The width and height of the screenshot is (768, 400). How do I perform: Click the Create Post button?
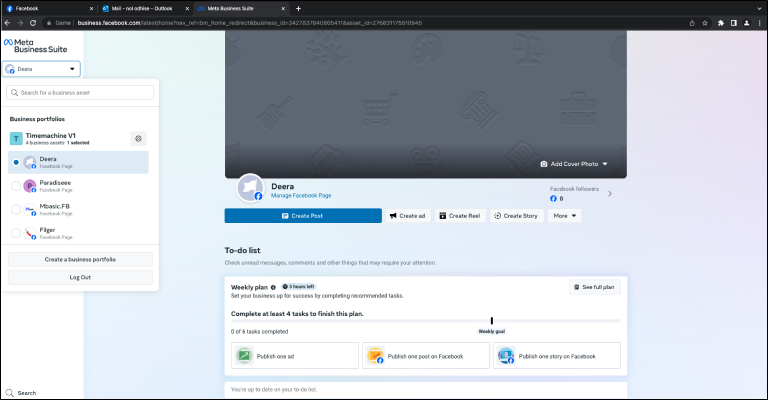[x=303, y=216]
